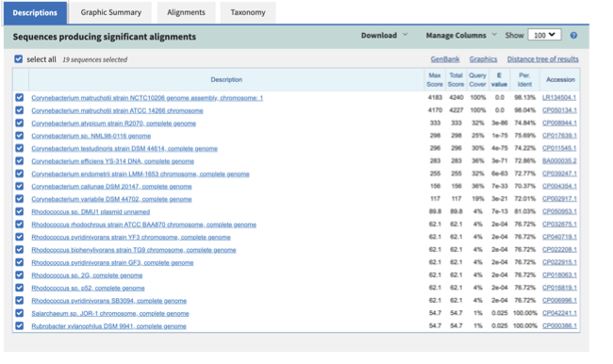This screenshot has height=364, width=613.
Task: Switch to the Taxonomy tab
Action: click(x=248, y=12)
